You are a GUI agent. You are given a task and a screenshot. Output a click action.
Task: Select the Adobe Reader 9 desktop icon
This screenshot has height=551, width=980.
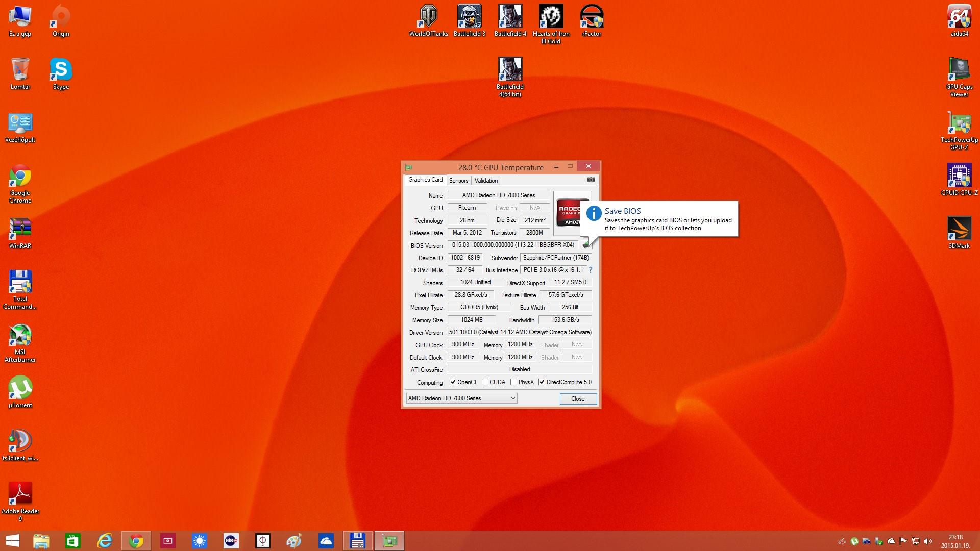pos(20,502)
